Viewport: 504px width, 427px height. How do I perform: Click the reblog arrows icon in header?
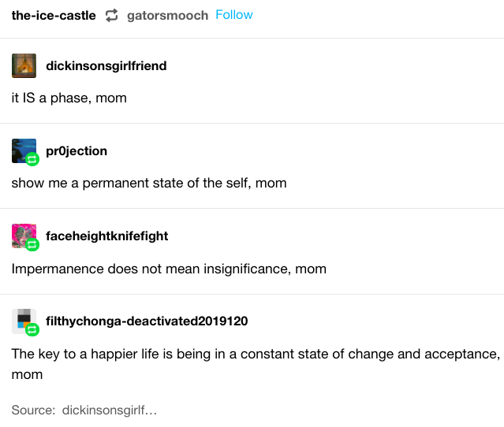(x=111, y=16)
